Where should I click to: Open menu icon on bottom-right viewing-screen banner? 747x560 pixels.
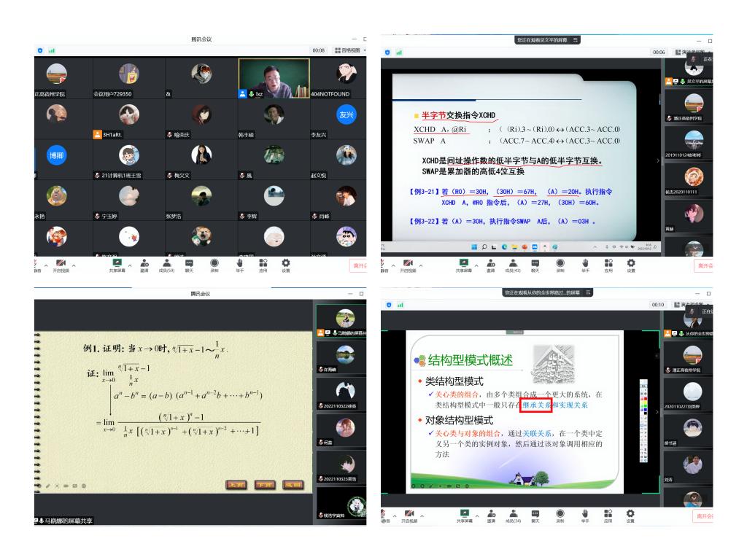tap(583, 292)
